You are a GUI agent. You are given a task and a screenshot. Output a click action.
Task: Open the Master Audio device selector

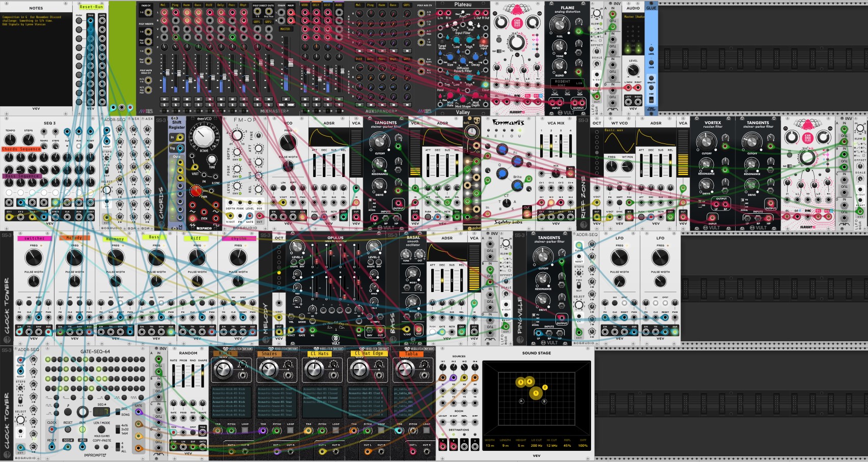[633, 17]
